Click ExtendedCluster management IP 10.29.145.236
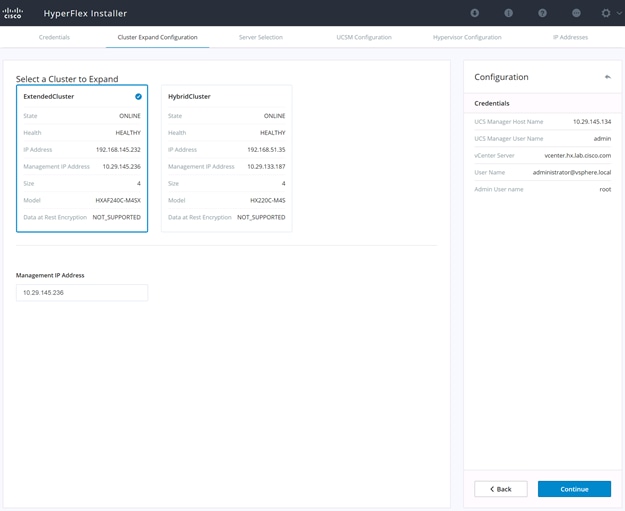 122,167
